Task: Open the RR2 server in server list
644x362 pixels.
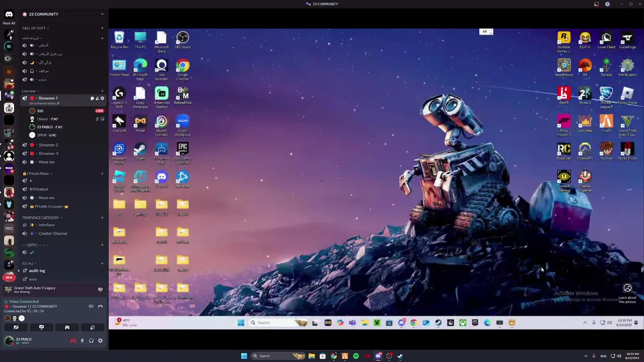Action: point(9,228)
